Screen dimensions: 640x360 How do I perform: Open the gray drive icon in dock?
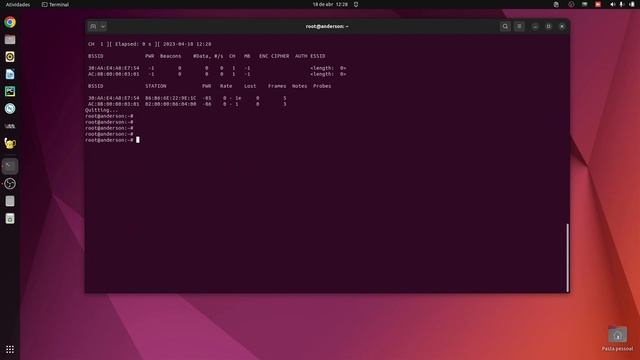(10, 201)
